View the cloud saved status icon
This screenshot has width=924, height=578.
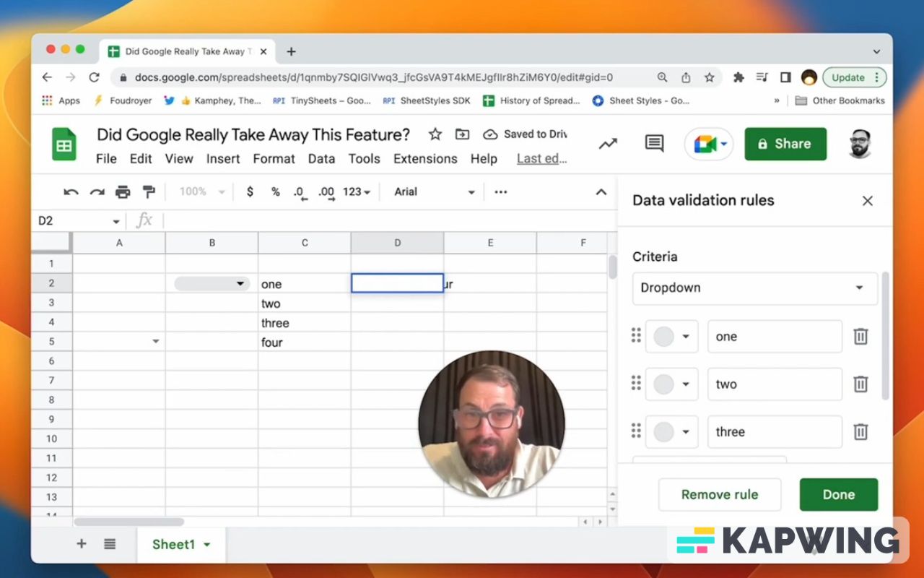point(491,134)
